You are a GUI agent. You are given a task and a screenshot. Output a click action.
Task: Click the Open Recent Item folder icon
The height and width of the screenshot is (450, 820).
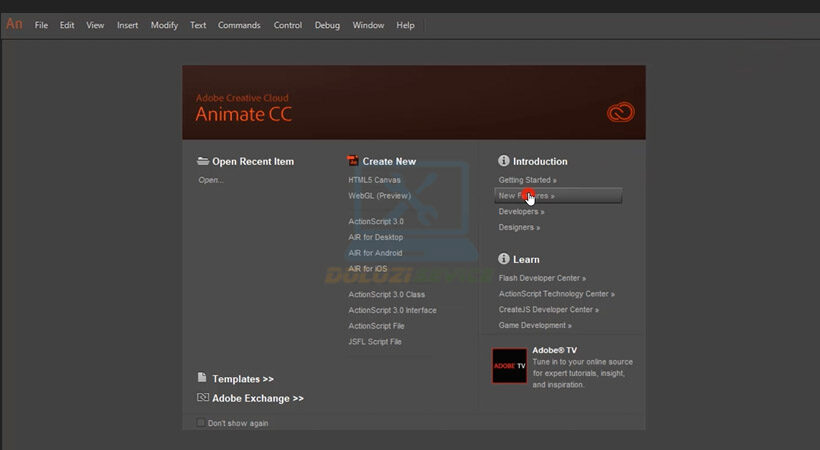tap(203, 161)
